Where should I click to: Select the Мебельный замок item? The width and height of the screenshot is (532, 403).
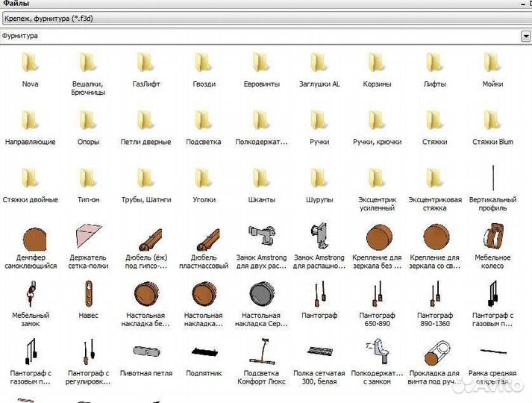click(31, 296)
